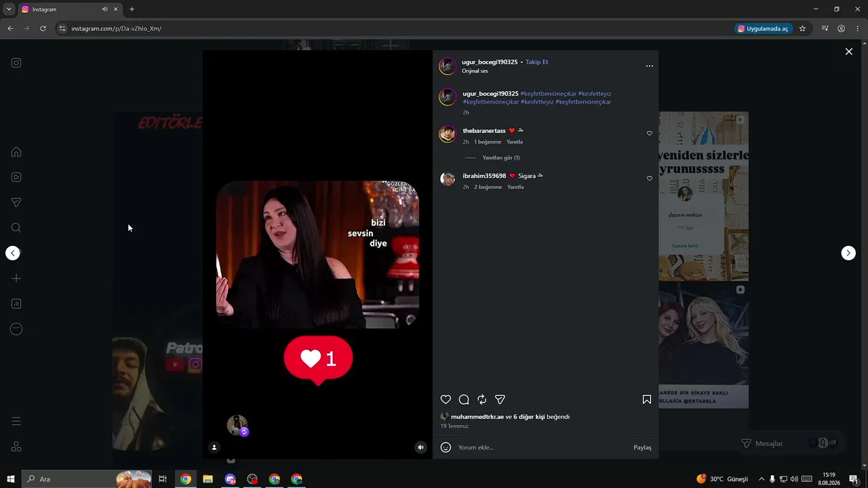Mute the tab via its audio icon
The height and width of the screenshot is (488, 868).
click(x=104, y=9)
